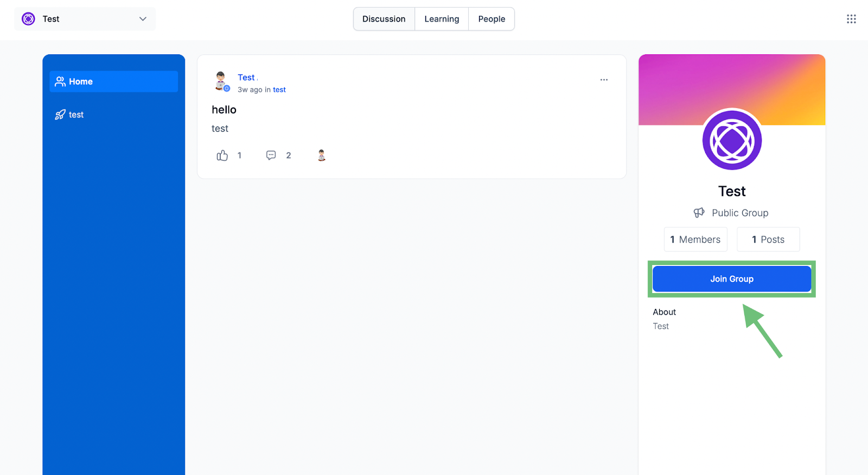868x475 pixels.
Task: Open the Learning tab
Action: (x=442, y=19)
